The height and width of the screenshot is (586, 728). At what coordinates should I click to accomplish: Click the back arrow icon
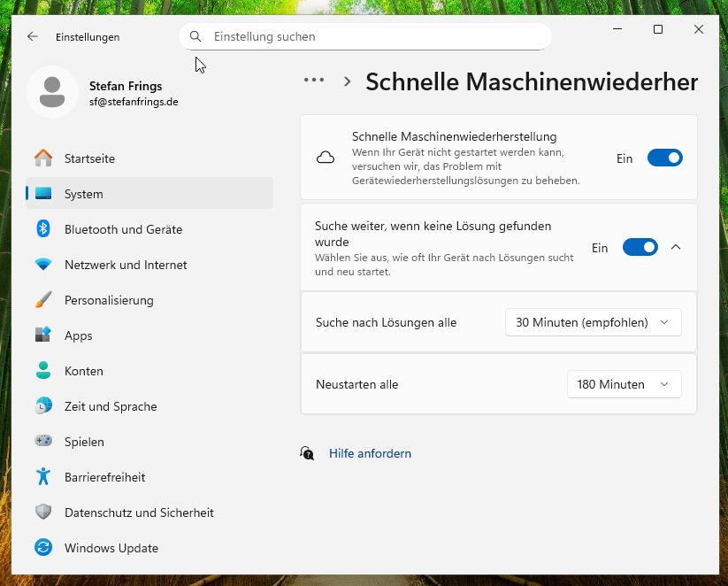click(33, 36)
